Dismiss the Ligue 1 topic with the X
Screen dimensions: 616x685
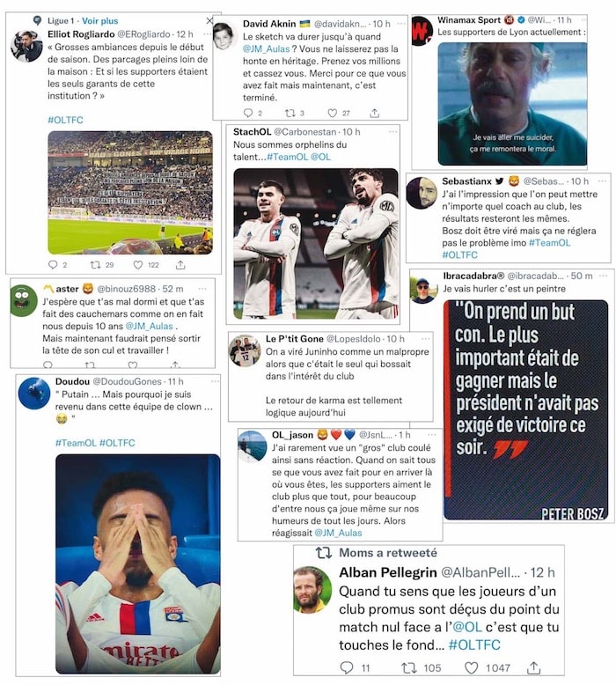click(x=210, y=20)
